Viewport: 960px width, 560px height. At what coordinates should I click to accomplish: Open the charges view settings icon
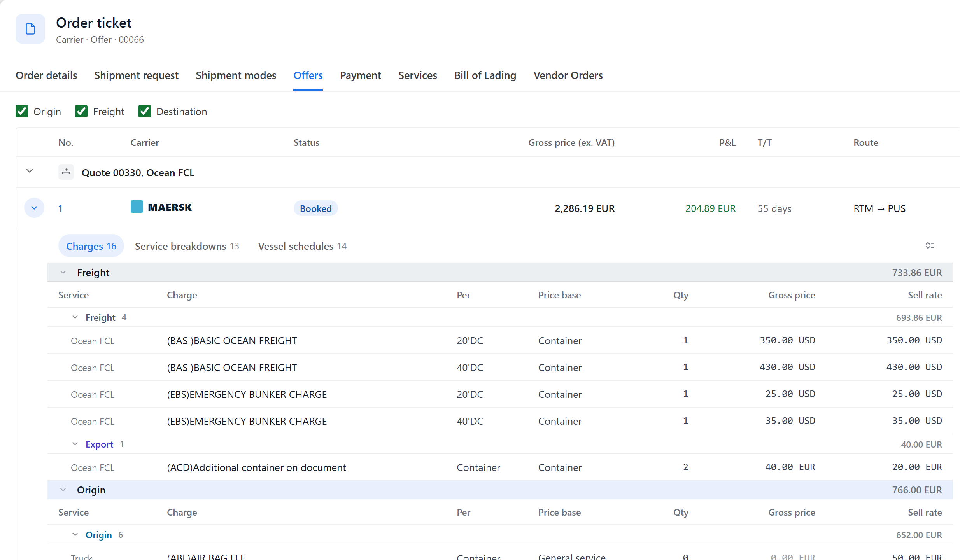[x=930, y=245]
